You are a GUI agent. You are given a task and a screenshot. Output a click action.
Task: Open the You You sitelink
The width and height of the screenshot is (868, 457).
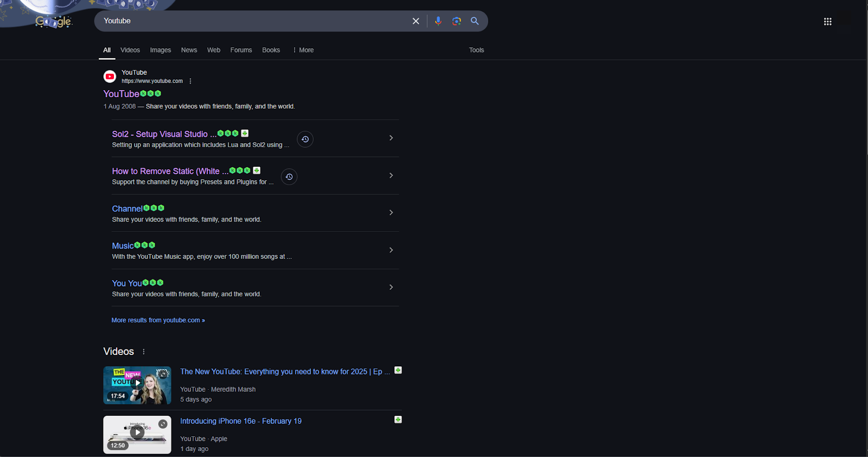pyautogui.click(x=126, y=283)
